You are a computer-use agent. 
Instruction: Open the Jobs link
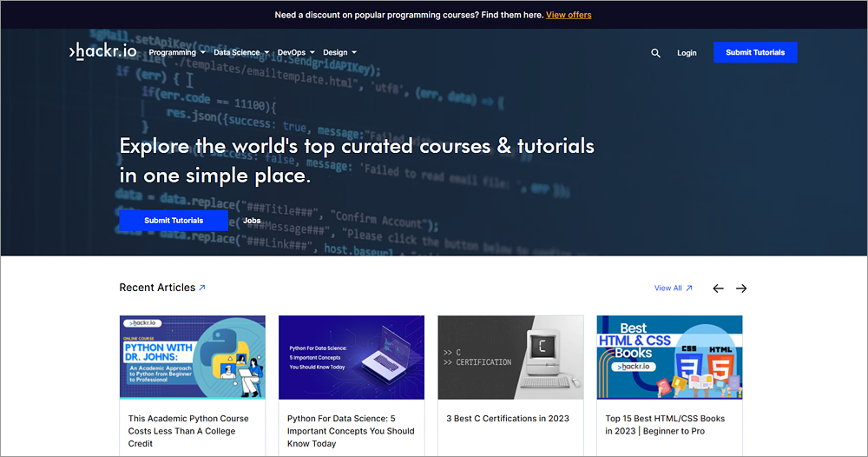pyautogui.click(x=252, y=221)
